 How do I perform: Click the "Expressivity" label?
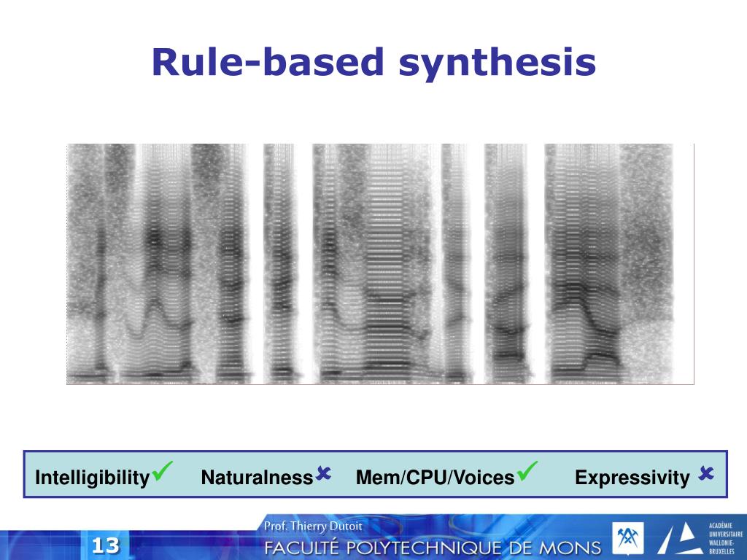[x=632, y=478]
